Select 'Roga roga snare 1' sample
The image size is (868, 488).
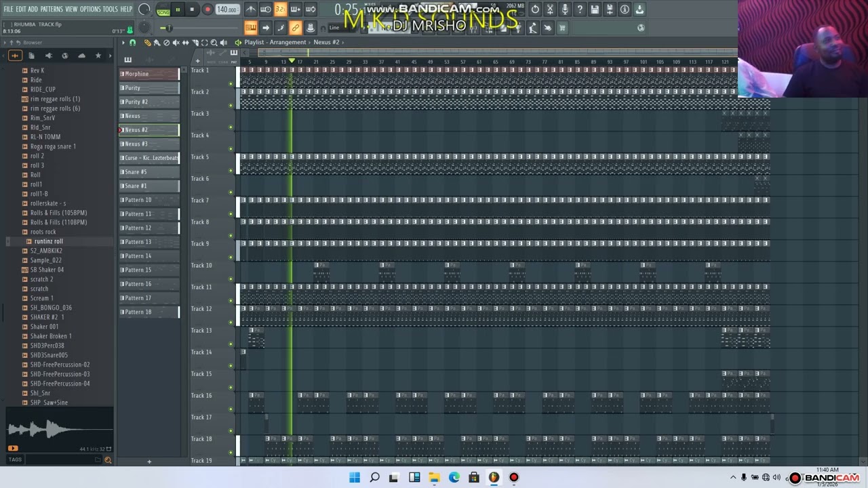click(53, 146)
